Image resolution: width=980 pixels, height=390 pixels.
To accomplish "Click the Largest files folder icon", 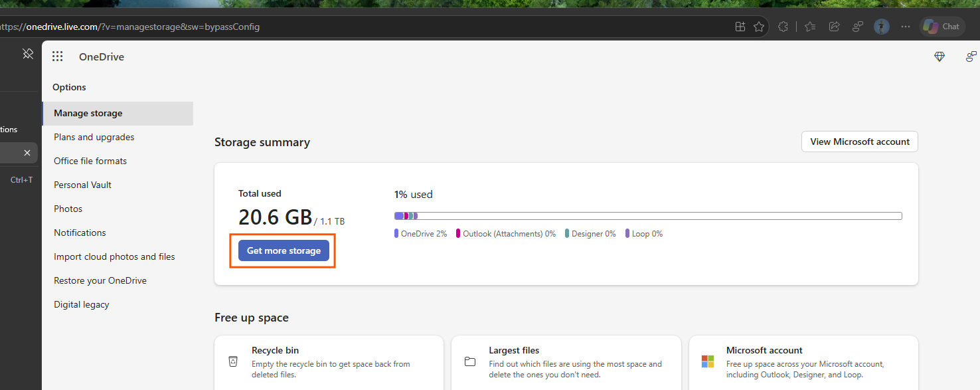I will pyautogui.click(x=470, y=361).
